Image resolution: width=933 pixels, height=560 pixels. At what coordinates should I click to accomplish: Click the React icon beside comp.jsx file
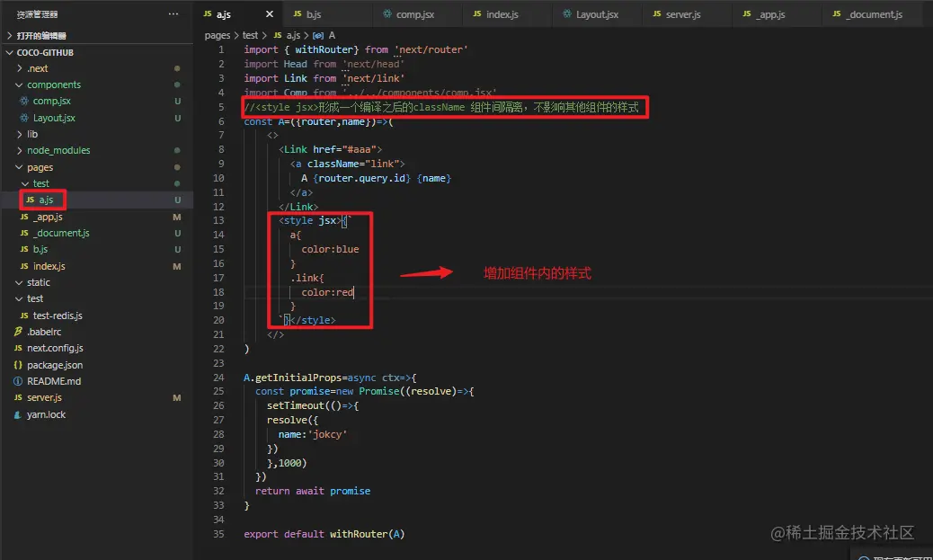coord(23,102)
